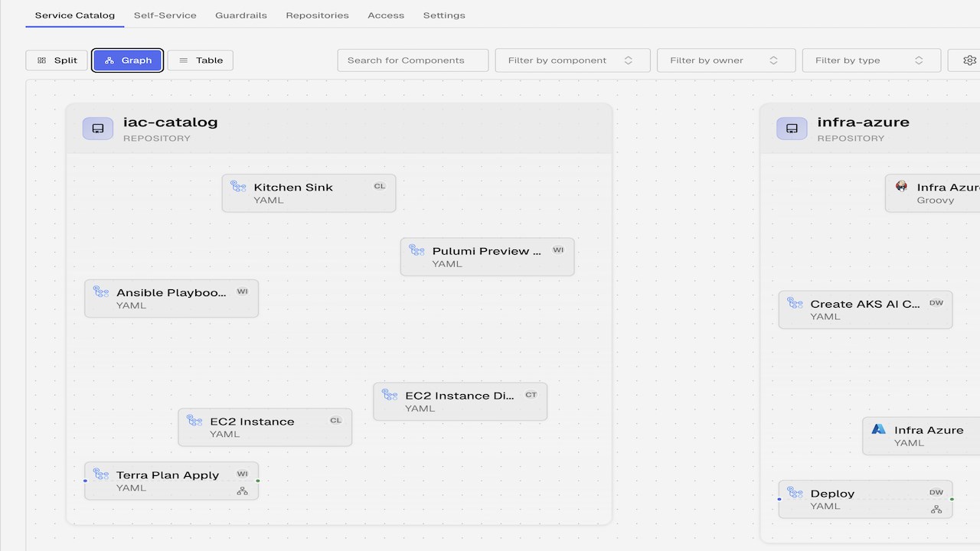This screenshot has width=980, height=551.
Task: Click the infra-azure repository icon
Action: pyautogui.click(x=792, y=129)
